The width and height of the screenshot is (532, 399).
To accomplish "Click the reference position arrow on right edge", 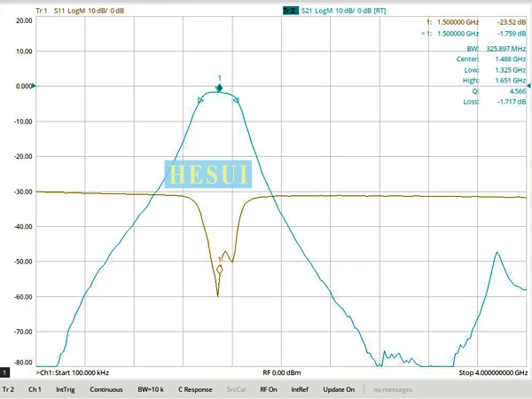I will pos(528,86).
